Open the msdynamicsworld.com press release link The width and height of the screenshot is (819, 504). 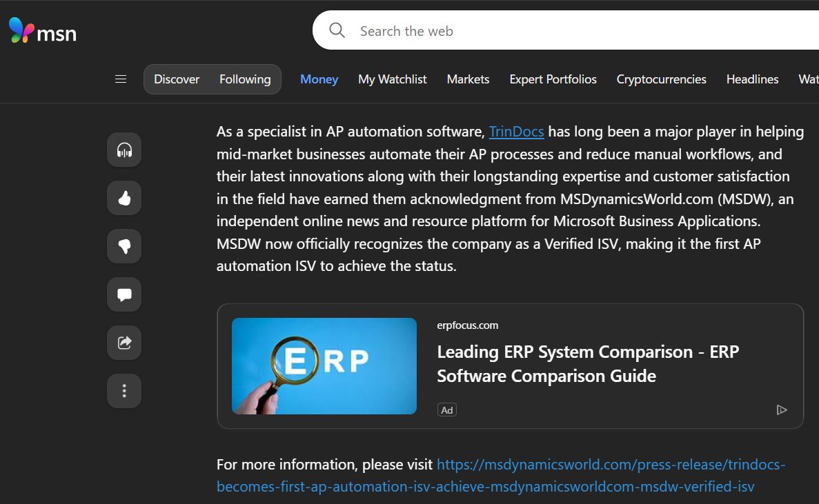click(501, 475)
